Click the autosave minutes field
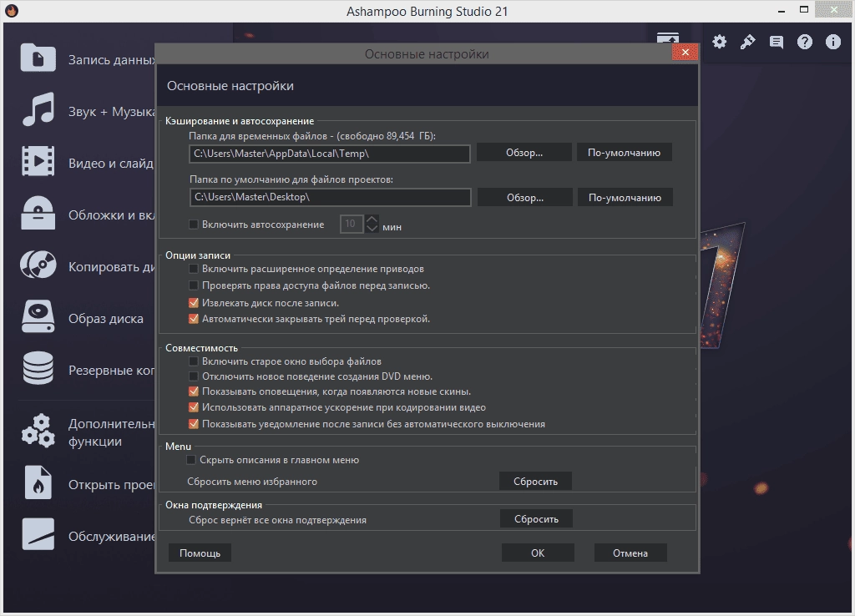Viewport: 855px width, 616px height. (352, 224)
